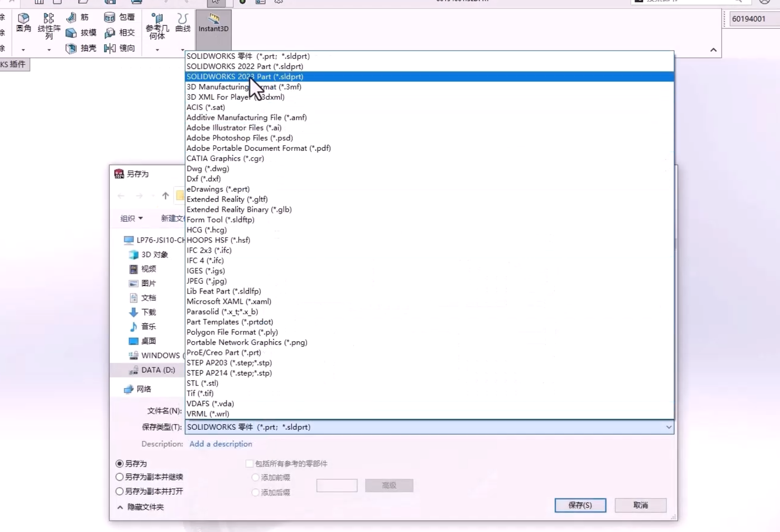Expand dropdown arrow under 曲线
The image size is (780, 532).
(x=182, y=50)
